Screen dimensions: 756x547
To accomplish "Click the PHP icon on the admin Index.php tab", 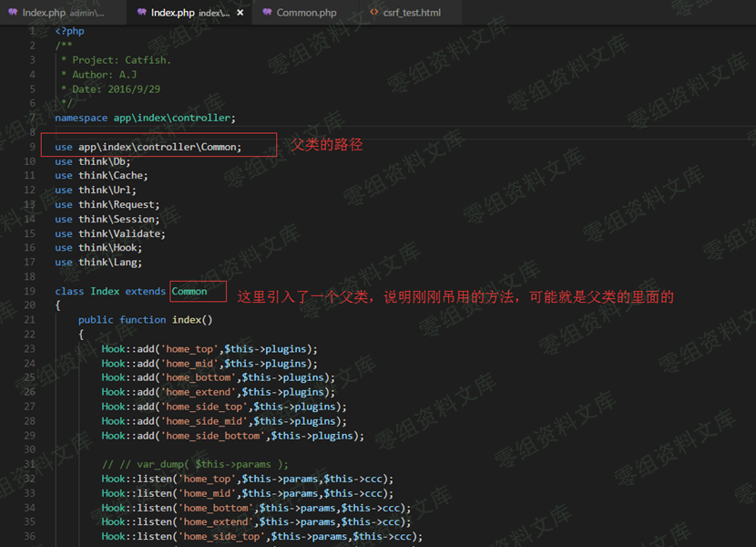I will pos(12,13).
